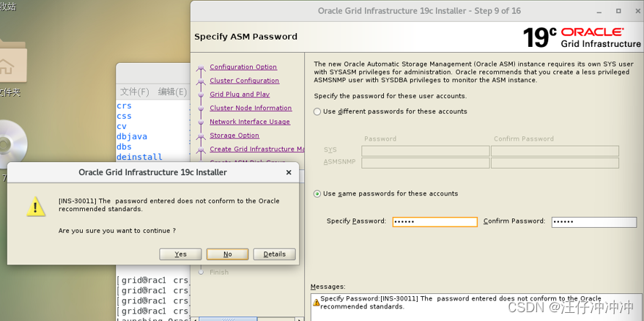Click the disc icon on the desktop

(12, 144)
